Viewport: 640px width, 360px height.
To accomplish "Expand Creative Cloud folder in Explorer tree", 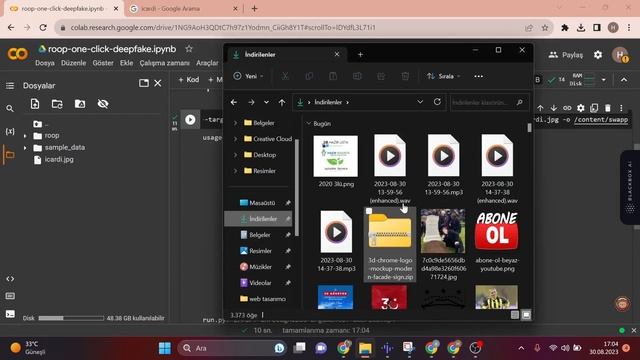I will [236, 139].
